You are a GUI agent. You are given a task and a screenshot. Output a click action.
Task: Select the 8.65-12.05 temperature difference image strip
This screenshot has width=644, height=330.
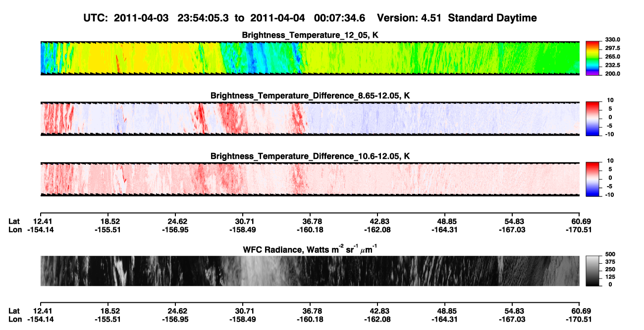310,119
